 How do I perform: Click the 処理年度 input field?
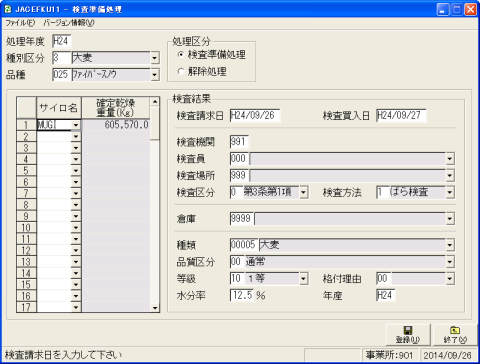pyautogui.click(x=62, y=41)
